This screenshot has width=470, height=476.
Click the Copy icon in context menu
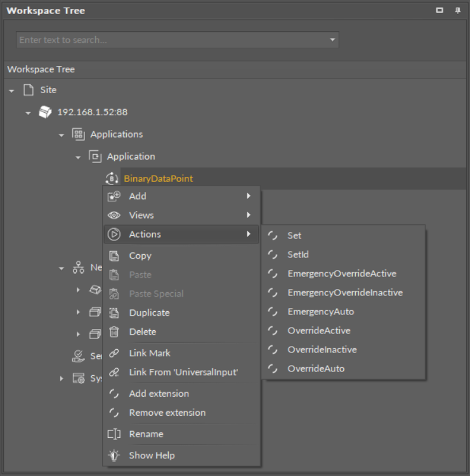click(114, 256)
